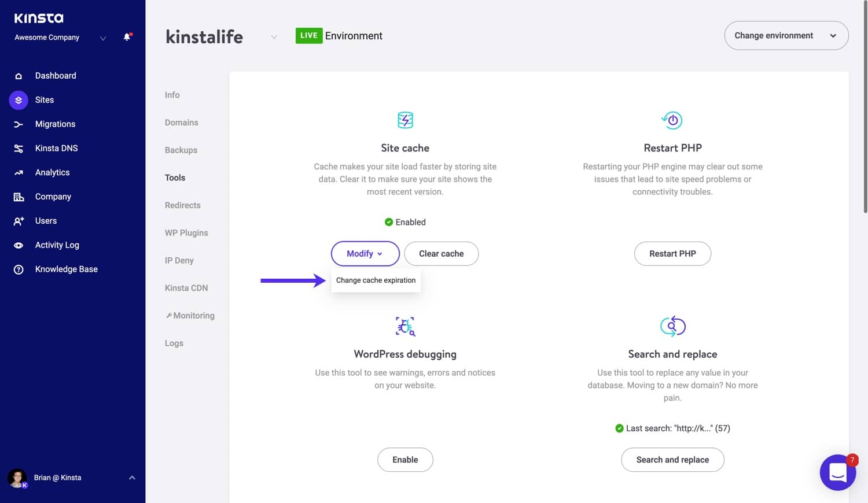Image resolution: width=868 pixels, height=503 pixels.
Task: Click the Kinsta logo
Action: [x=38, y=18]
